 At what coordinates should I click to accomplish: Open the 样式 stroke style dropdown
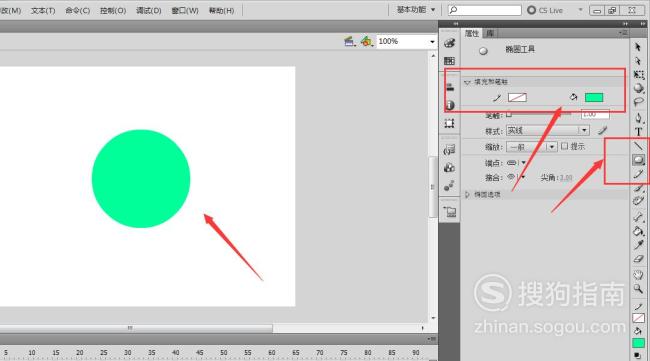548,131
